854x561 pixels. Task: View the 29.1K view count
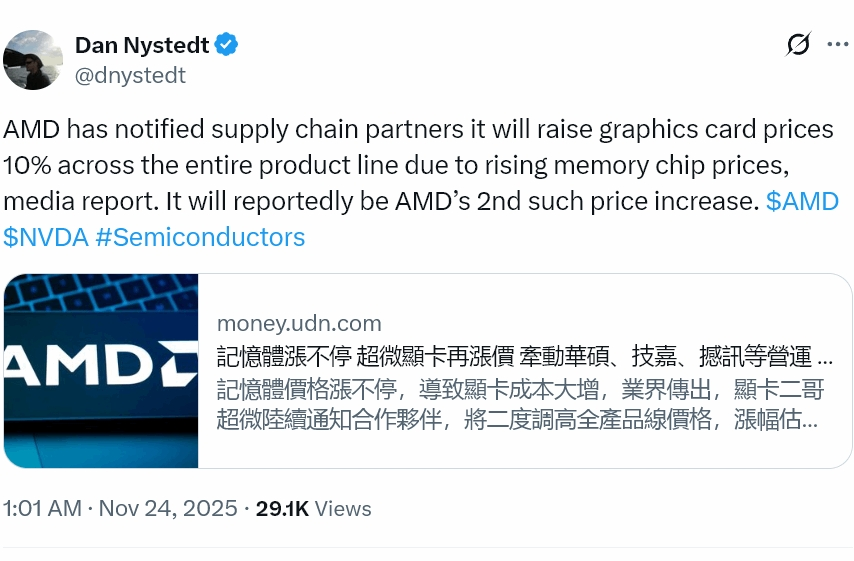click(x=282, y=509)
